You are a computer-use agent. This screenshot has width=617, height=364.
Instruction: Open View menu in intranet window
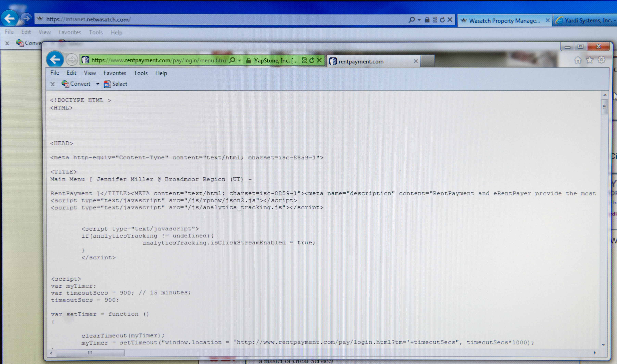(x=44, y=32)
